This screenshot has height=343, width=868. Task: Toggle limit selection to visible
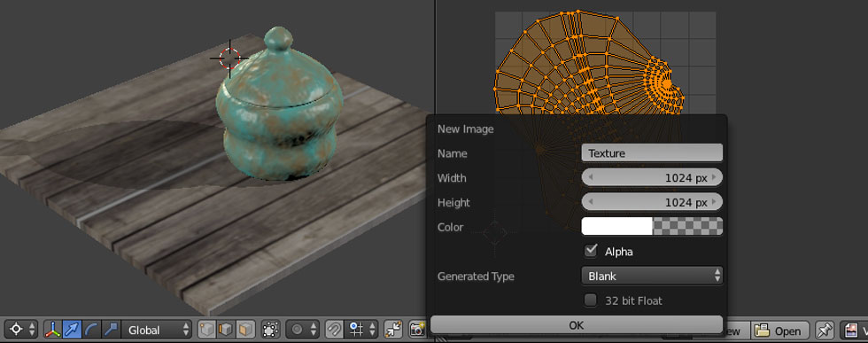tap(270, 330)
